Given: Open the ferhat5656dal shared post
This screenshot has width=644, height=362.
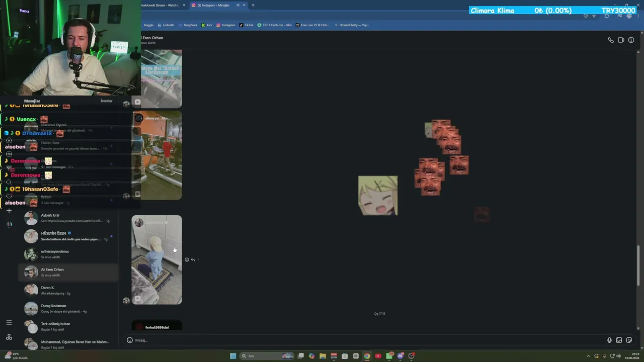Looking at the screenshot, I should tap(156, 326).
